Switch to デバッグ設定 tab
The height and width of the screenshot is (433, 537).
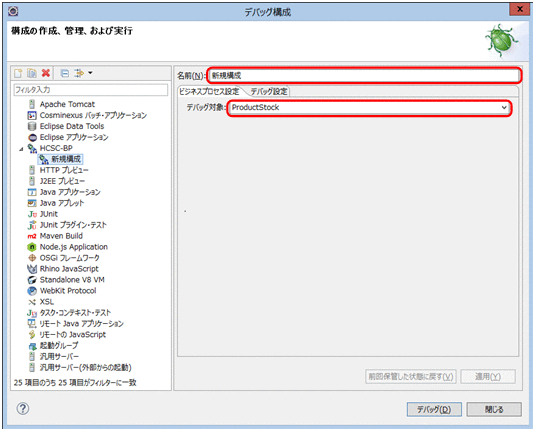pyautogui.click(x=269, y=91)
